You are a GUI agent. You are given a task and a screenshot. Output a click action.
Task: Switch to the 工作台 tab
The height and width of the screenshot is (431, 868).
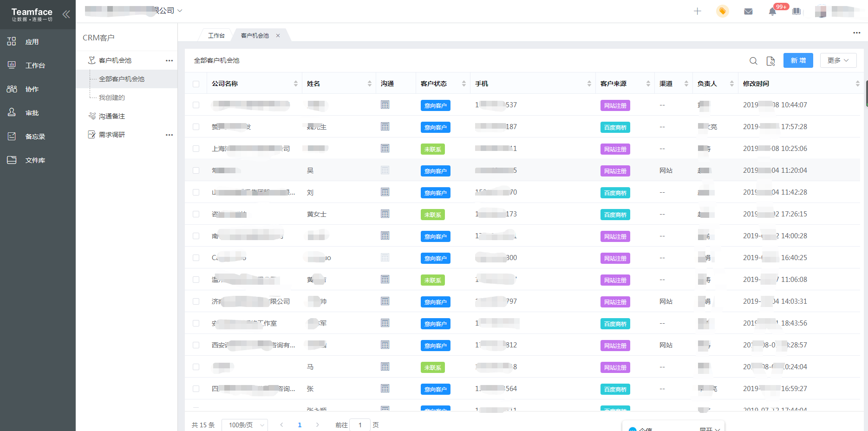216,36
